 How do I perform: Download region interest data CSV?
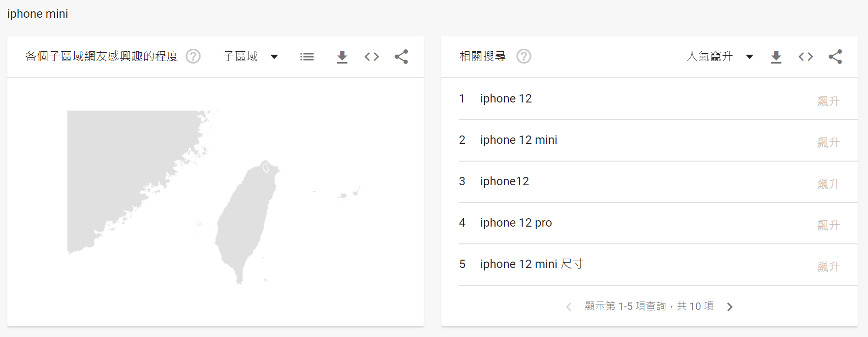coord(342,57)
